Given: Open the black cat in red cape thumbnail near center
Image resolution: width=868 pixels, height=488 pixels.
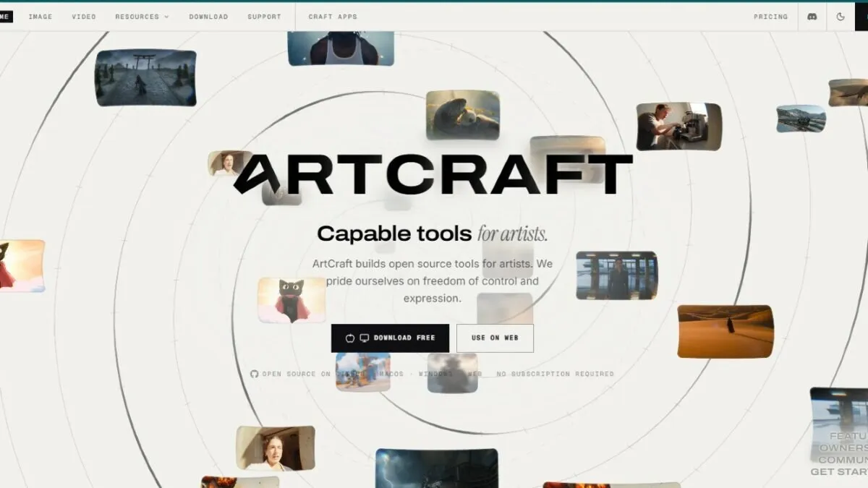Looking at the screenshot, I should click(x=292, y=300).
